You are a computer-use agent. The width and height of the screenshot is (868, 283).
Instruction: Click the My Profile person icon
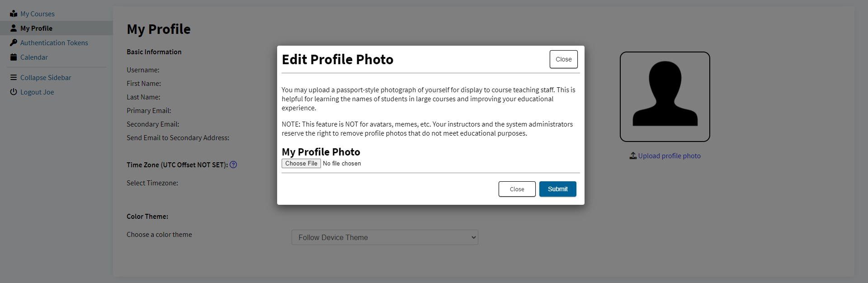click(x=14, y=28)
